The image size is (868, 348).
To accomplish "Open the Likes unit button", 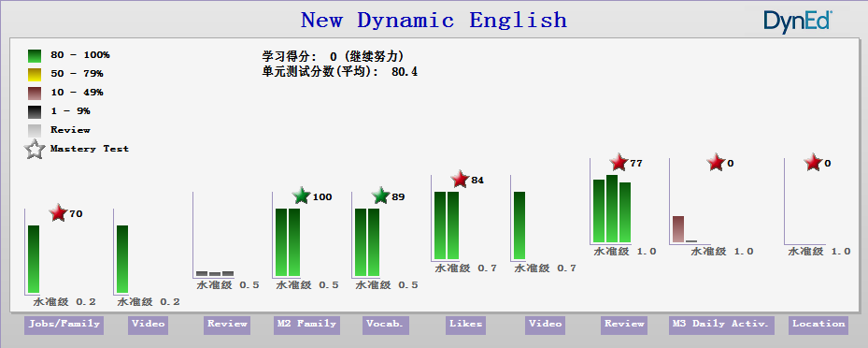I will tap(465, 325).
